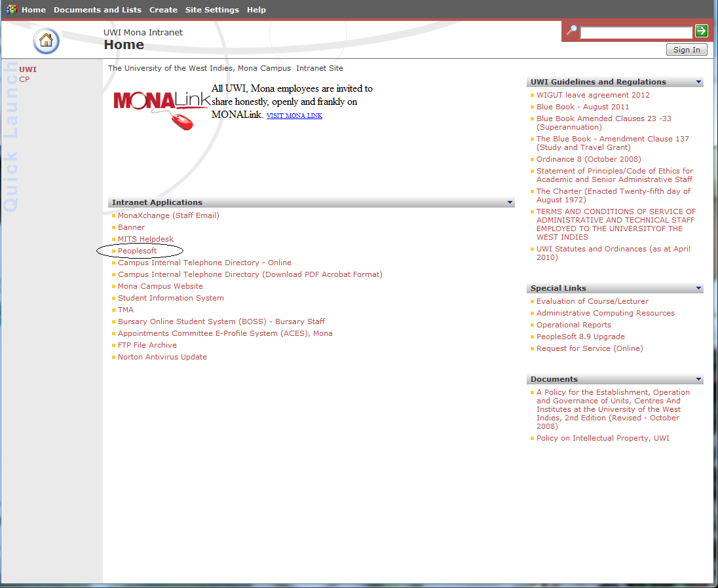Open WIGUT leave agreement 2012

(x=593, y=95)
